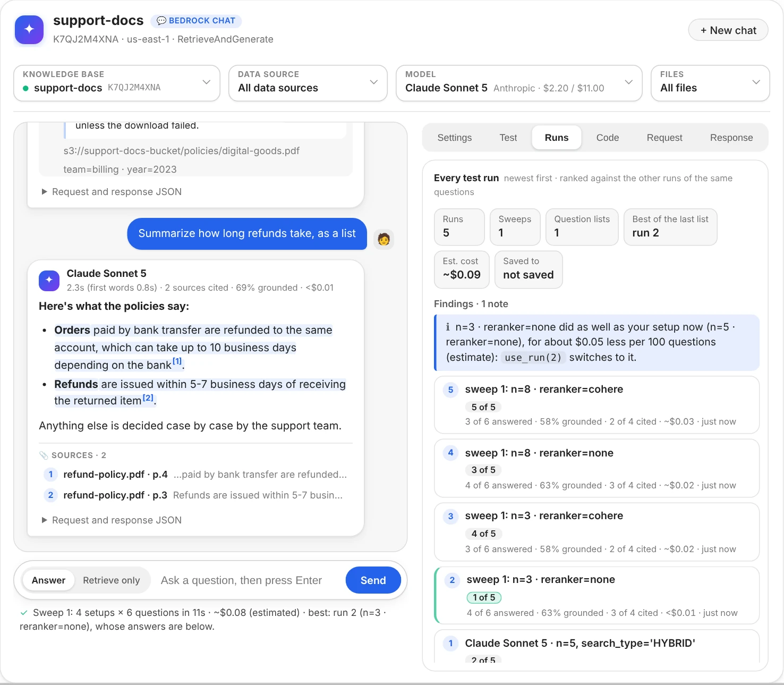This screenshot has height=685, width=784.
Task: Click the support-docs app logo icon
Action: coord(29,30)
